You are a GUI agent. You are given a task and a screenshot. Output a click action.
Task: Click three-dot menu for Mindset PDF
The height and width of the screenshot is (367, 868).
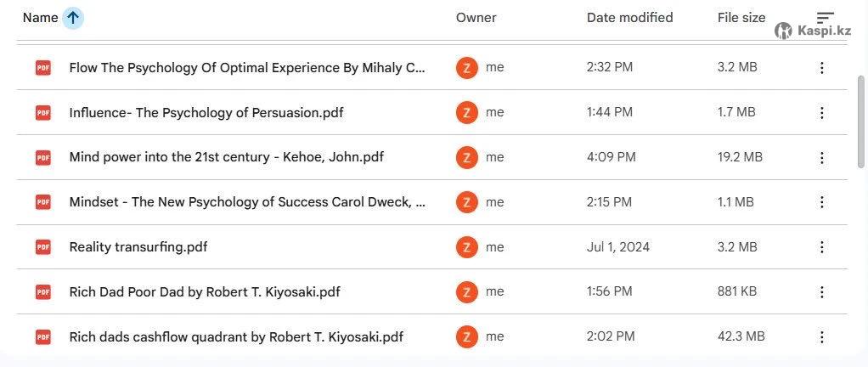[821, 202]
